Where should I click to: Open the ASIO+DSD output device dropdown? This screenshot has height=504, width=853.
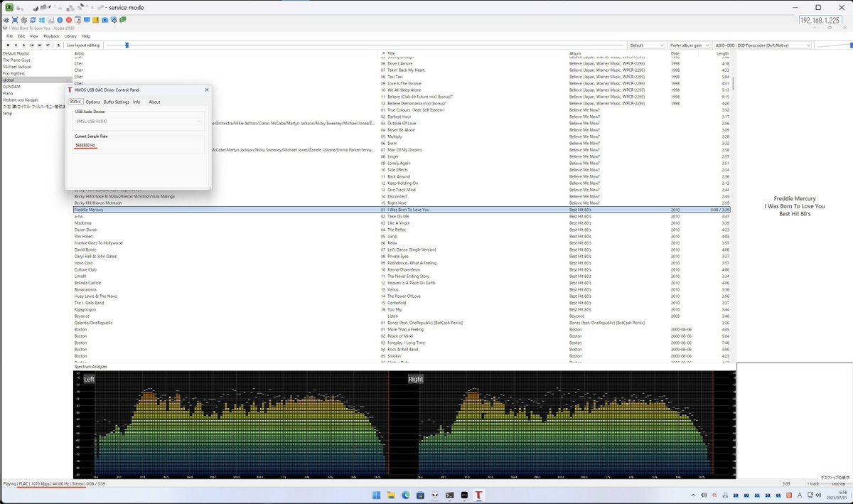click(762, 45)
